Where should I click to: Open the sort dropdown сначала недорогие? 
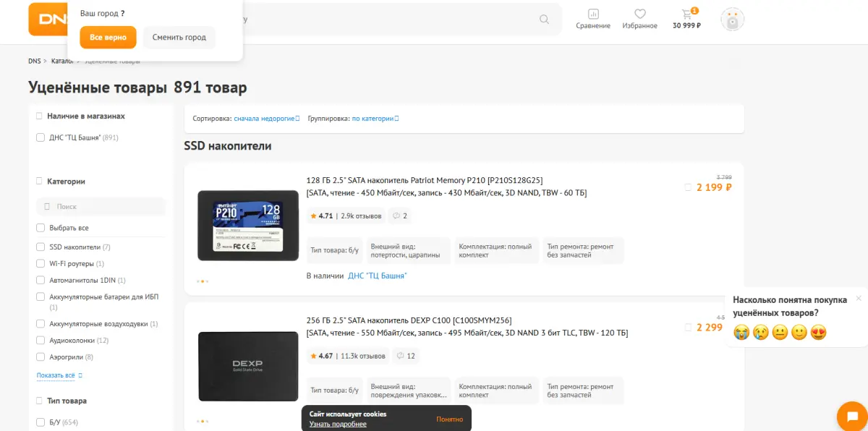click(266, 118)
